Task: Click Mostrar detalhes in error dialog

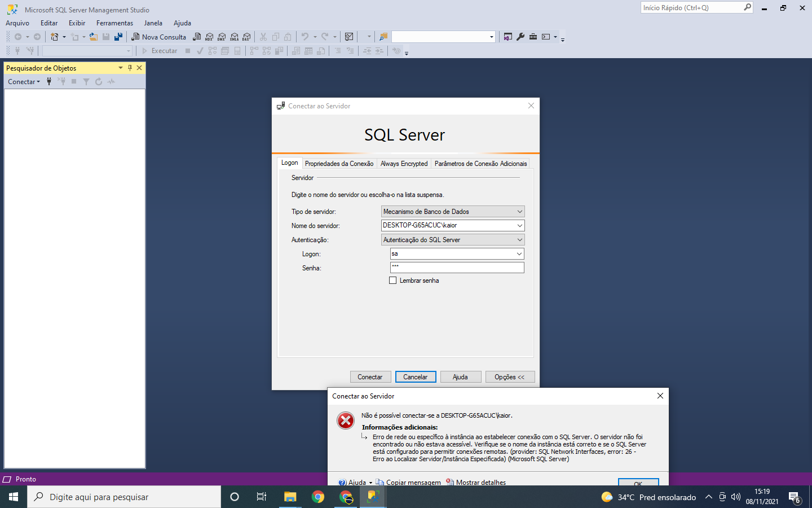Action: pyautogui.click(x=476, y=483)
